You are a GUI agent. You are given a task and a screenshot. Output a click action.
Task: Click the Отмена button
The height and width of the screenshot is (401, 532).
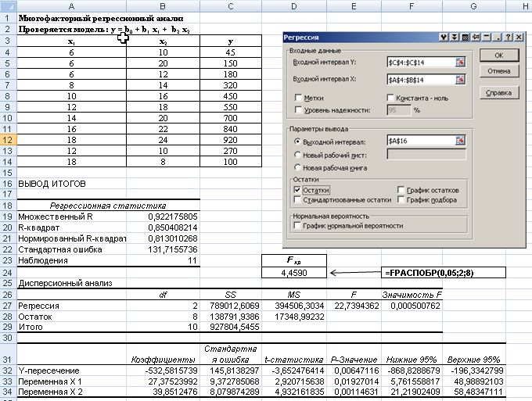coord(499,71)
